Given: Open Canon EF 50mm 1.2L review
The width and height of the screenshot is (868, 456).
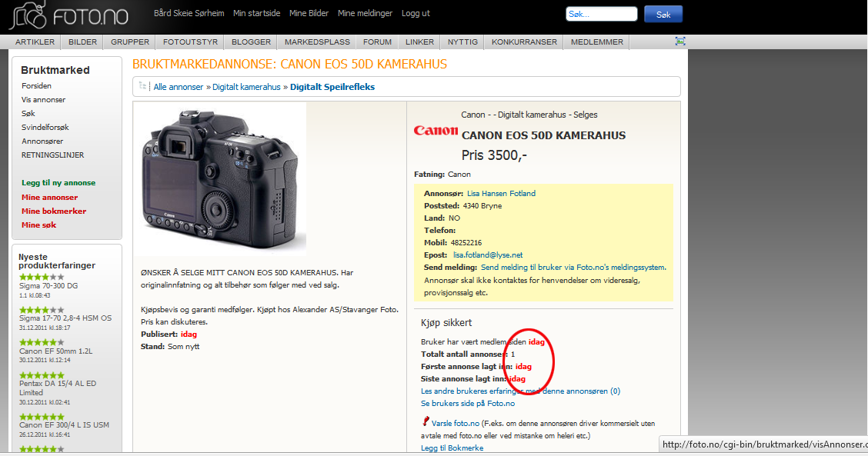Looking at the screenshot, I should coord(55,351).
